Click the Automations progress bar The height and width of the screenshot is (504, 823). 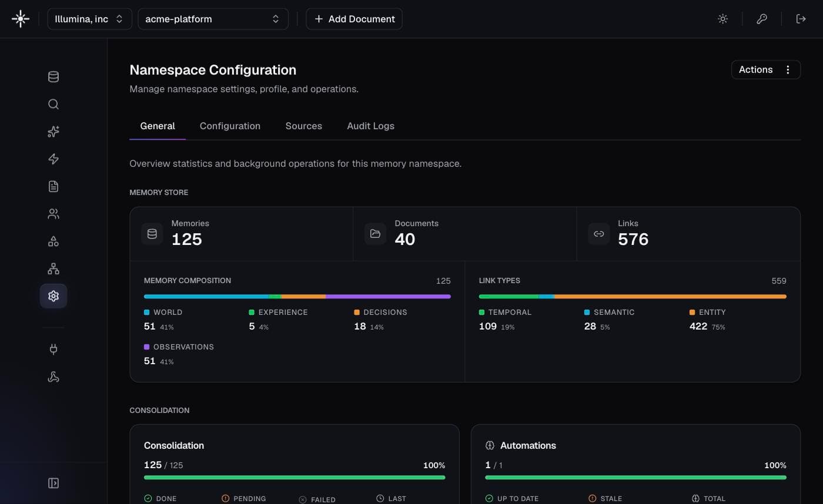[x=636, y=478]
